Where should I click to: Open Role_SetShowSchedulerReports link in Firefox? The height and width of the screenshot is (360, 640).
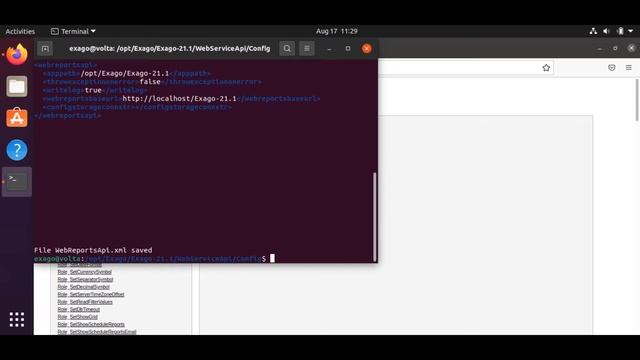(x=91, y=324)
